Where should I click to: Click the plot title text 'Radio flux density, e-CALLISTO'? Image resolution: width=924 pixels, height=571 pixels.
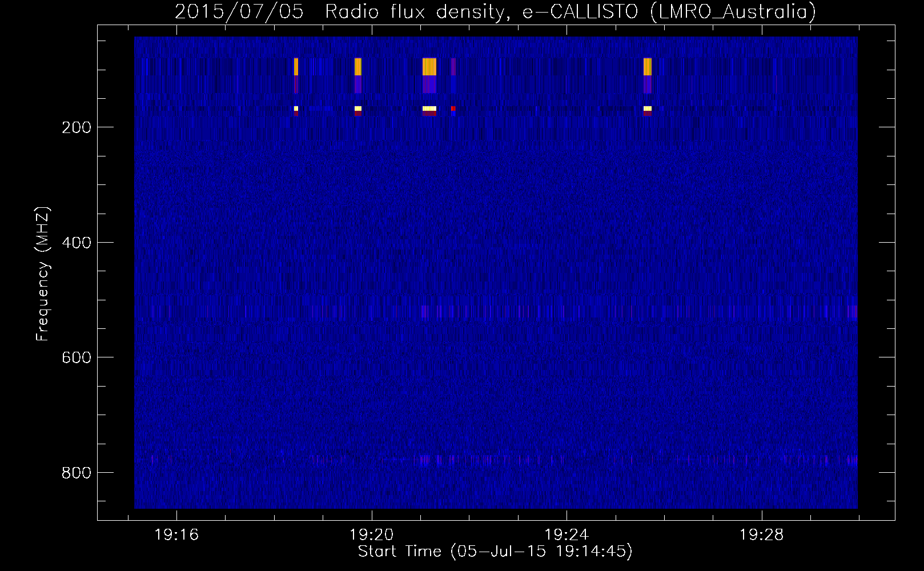(481, 11)
